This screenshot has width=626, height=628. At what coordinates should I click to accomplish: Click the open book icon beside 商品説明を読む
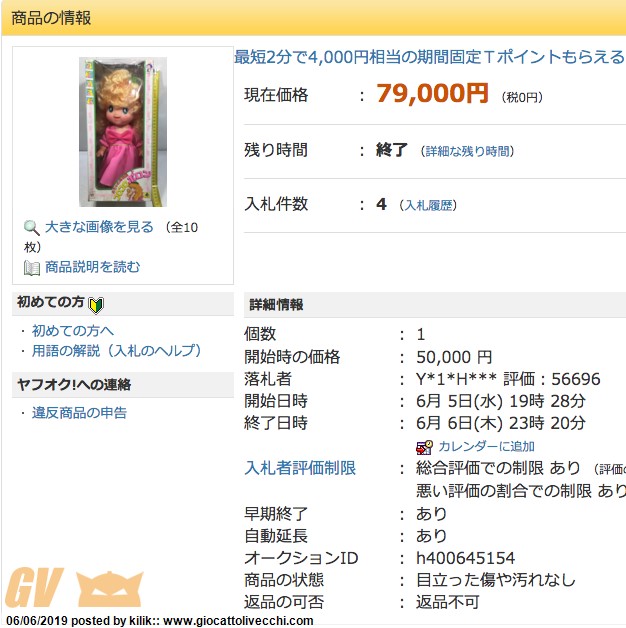pyautogui.click(x=32, y=268)
